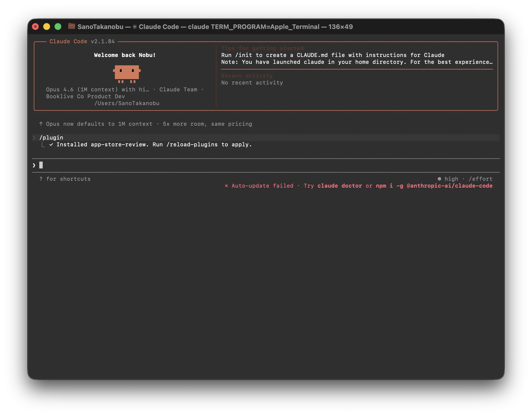This screenshot has height=416, width=532.
Task: Click the 'Run /init to create a CLAUDE.md' tip
Action: (333, 55)
